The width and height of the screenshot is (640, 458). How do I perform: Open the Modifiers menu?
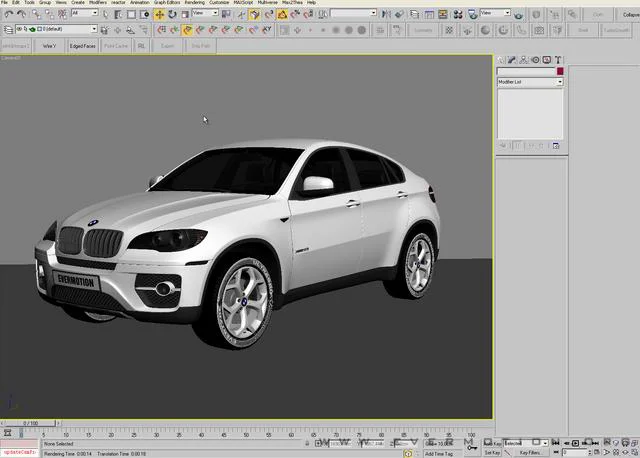point(98,2)
